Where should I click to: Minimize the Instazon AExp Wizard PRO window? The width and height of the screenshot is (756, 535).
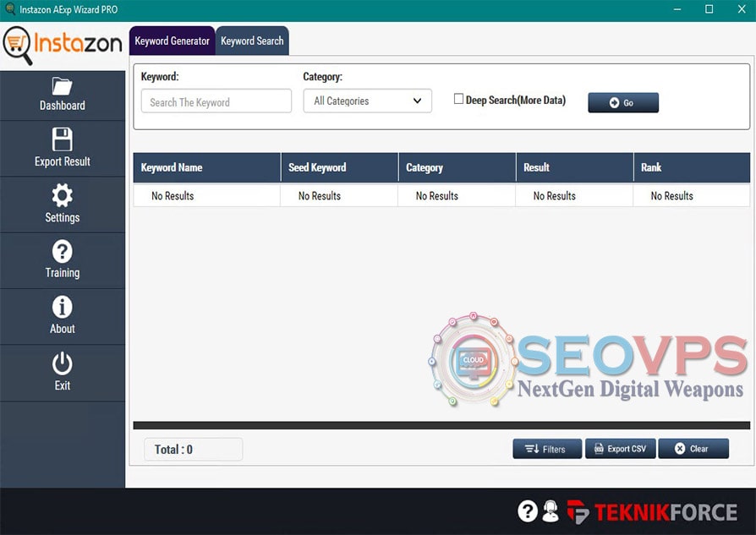677,9
